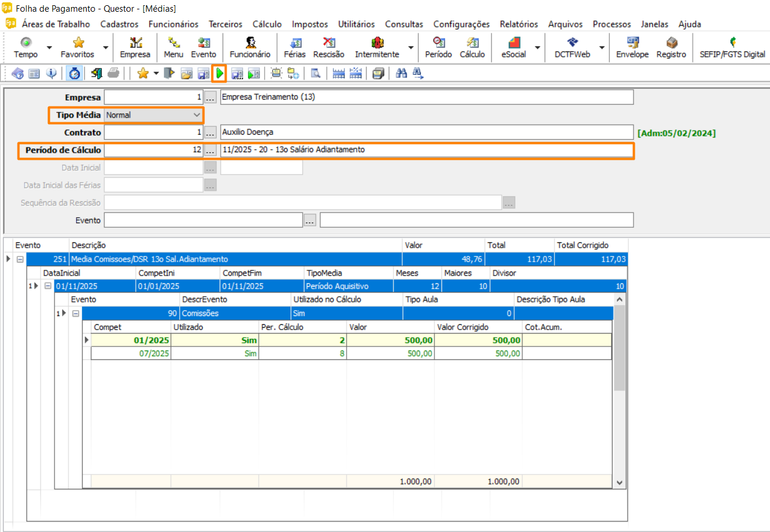Toggle the stopwatch icon in second toolbar
The height and width of the screenshot is (532, 770).
pos(74,73)
